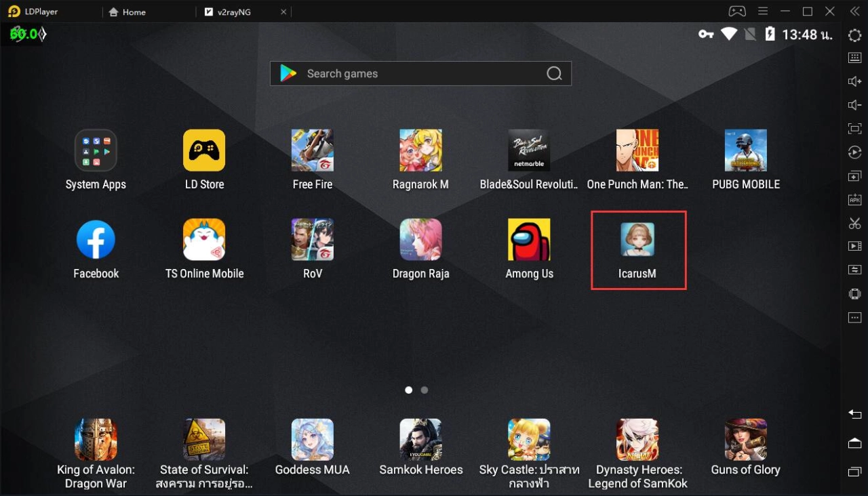The width and height of the screenshot is (868, 496).
Task: Toggle full screen mode from the sidebar
Action: [854, 128]
